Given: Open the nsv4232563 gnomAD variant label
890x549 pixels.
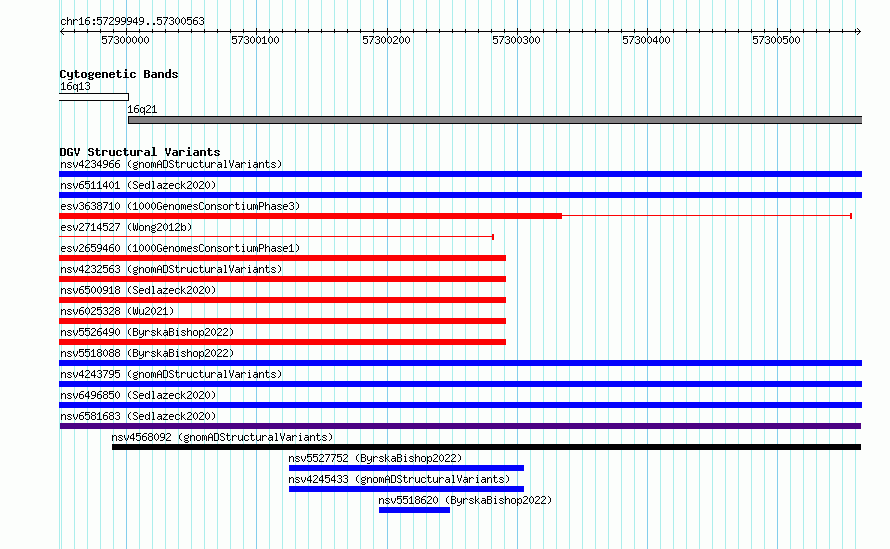Looking at the screenshot, I should click(171, 269).
